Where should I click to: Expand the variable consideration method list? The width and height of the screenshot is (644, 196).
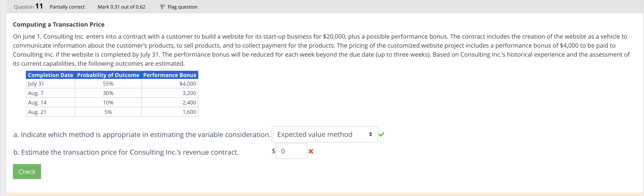(x=324, y=134)
